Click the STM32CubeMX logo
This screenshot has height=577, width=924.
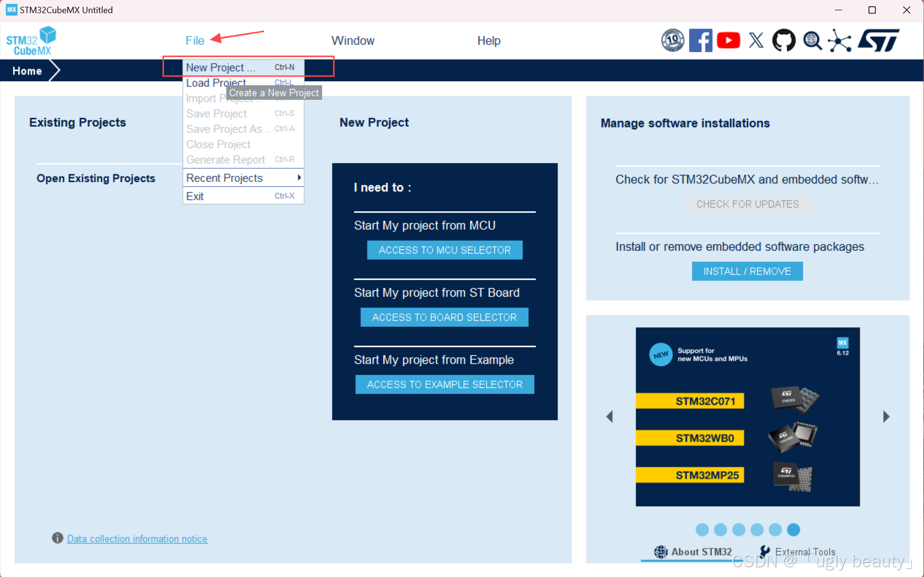click(31, 41)
